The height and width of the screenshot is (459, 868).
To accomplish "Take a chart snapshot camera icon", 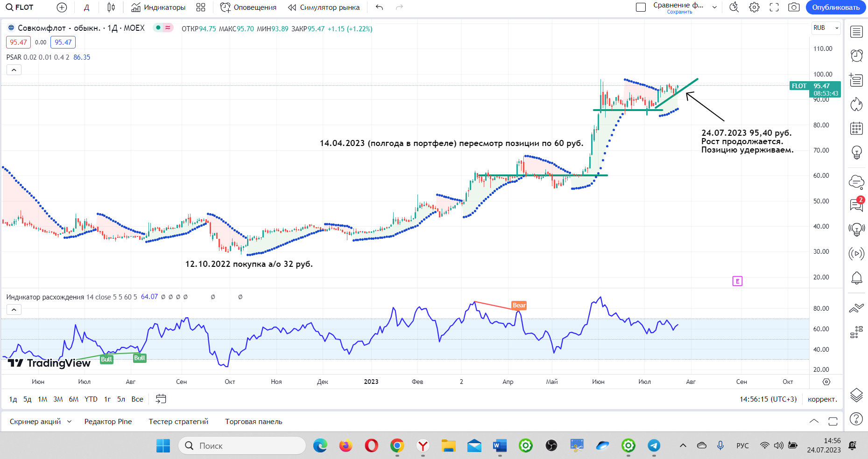I will click(x=794, y=7).
